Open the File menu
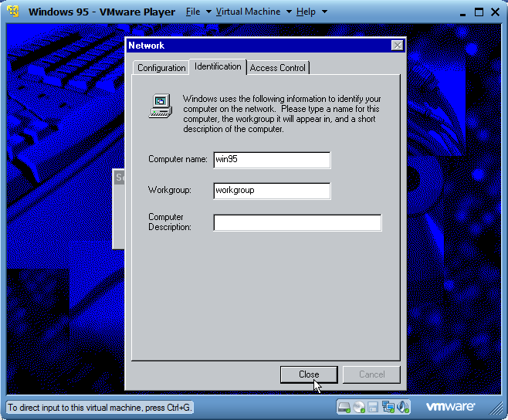 click(193, 12)
